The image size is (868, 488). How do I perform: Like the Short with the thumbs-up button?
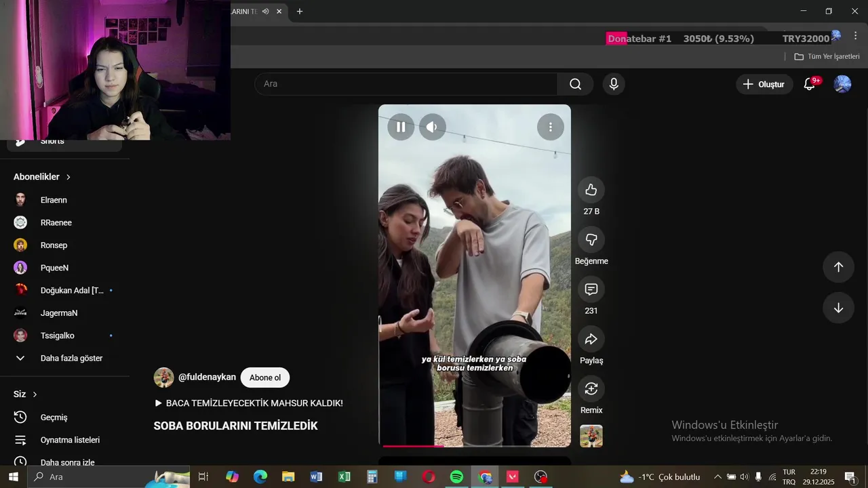(591, 190)
